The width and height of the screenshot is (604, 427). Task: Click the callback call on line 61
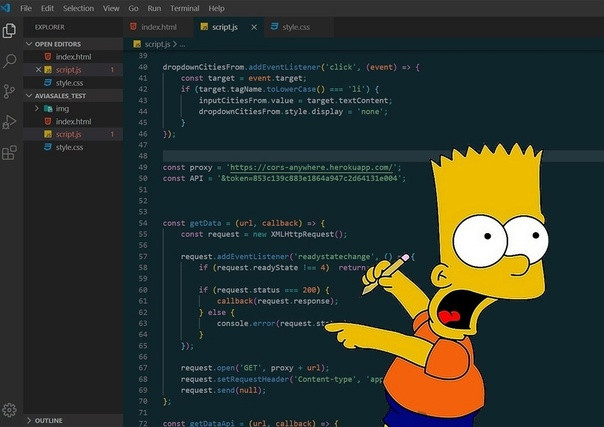pyautogui.click(x=235, y=301)
